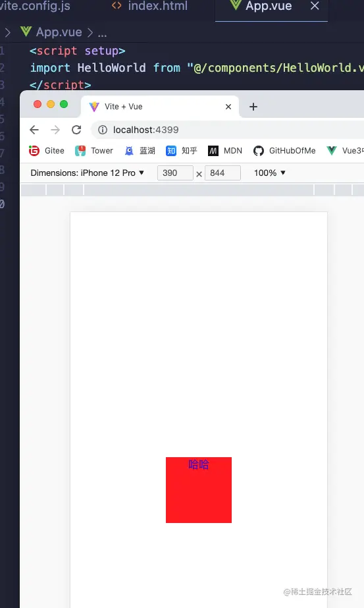Click the browser forward arrow
The width and height of the screenshot is (364, 608).
point(55,130)
